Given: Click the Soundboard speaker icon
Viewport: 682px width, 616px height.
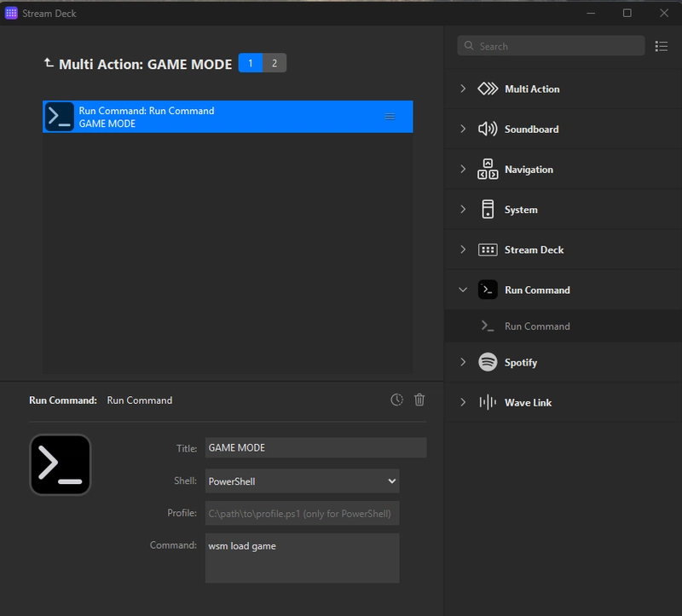Looking at the screenshot, I should [488, 130].
